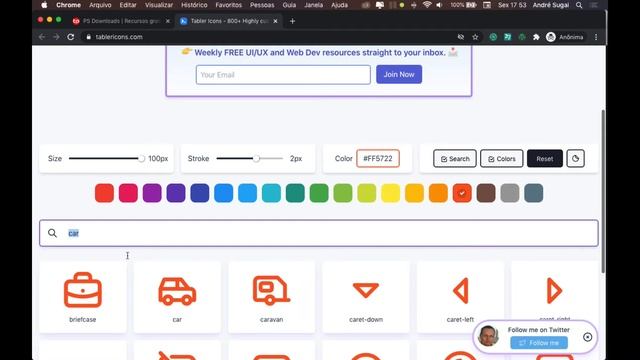The width and height of the screenshot is (640, 360).
Task: Pick the indigo color swatch
Action: click(x=200, y=193)
